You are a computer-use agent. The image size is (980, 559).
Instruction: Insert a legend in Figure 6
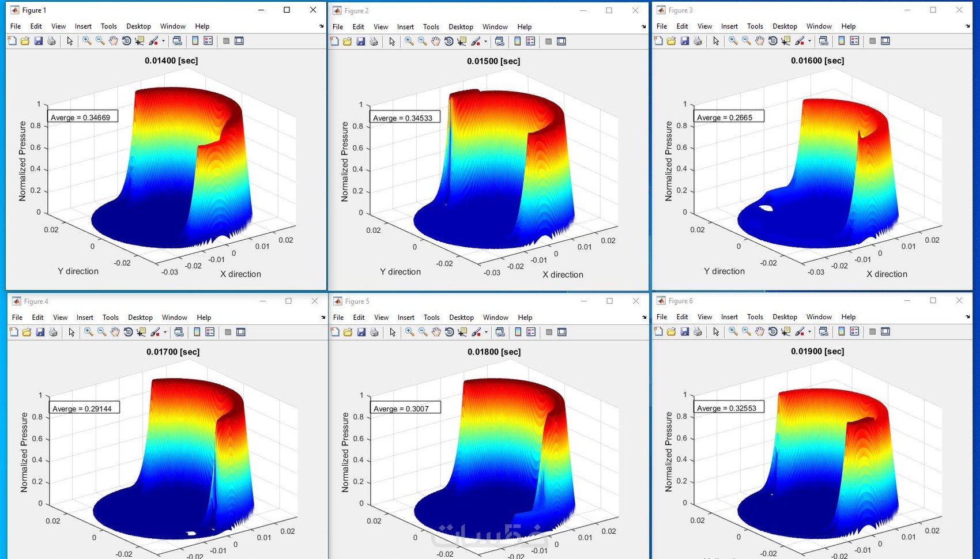click(x=854, y=331)
